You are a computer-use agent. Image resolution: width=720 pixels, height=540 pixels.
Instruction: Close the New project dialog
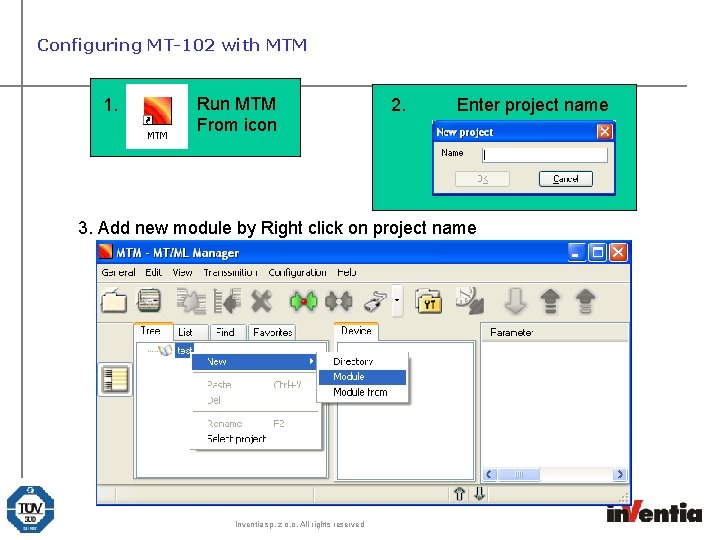point(604,132)
